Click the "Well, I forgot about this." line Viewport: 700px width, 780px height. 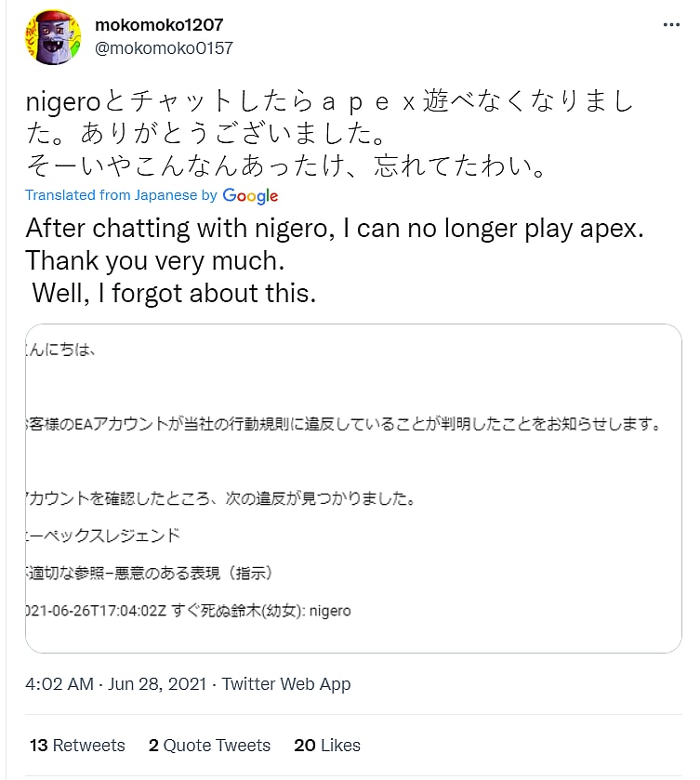174,293
